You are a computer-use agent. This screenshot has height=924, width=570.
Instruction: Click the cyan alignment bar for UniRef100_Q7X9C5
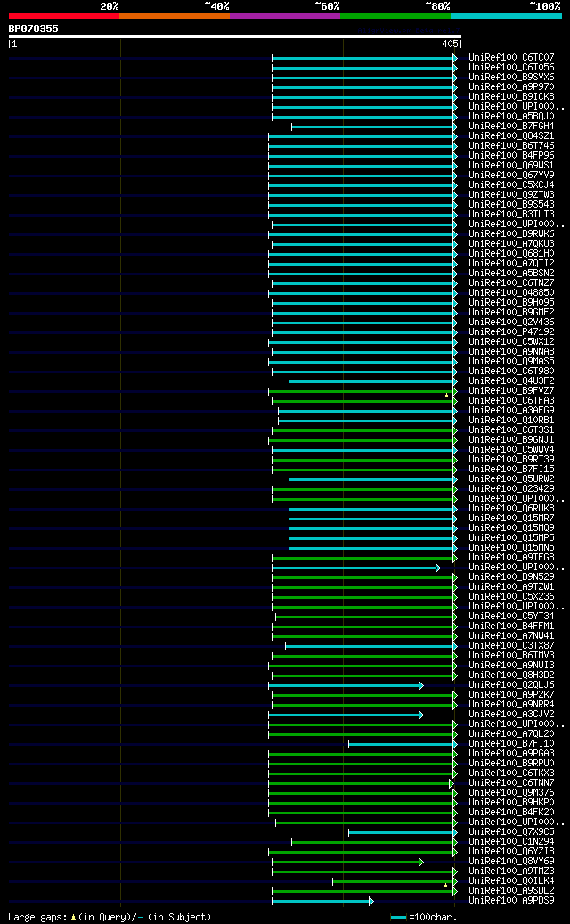(x=403, y=832)
